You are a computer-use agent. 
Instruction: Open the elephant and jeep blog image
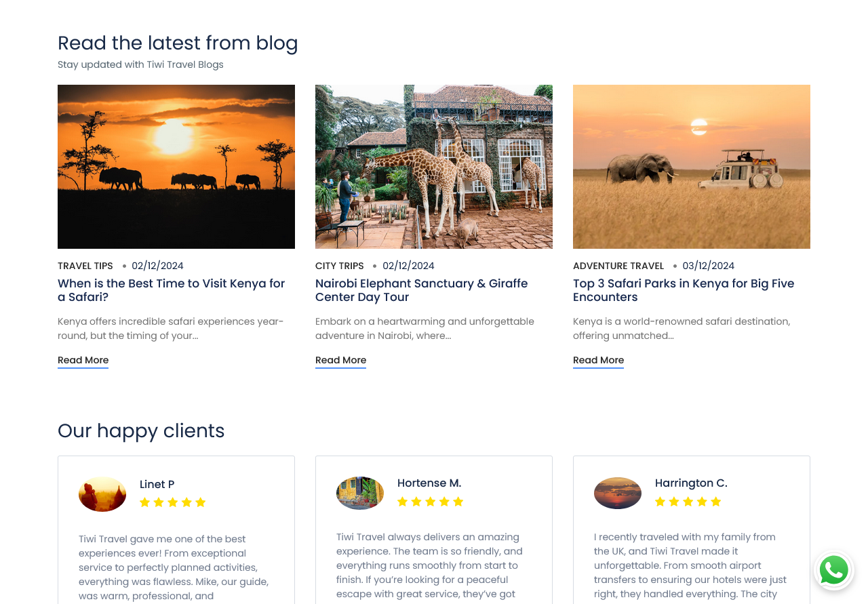(692, 167)
